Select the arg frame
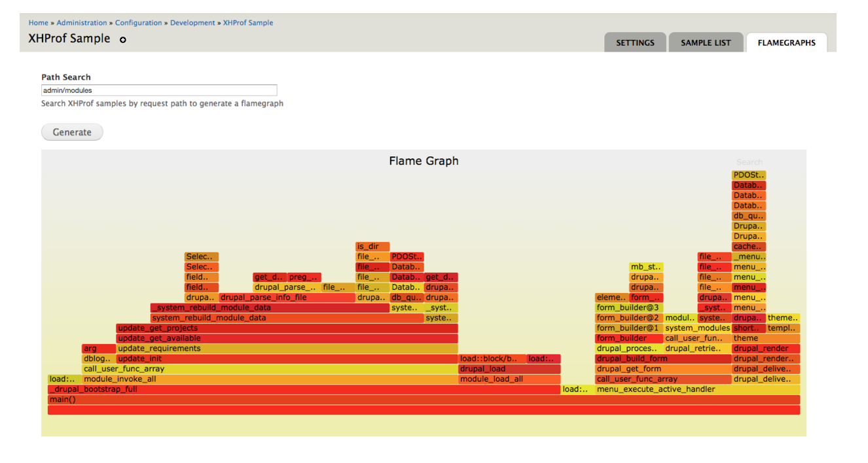The width and height of the screenshot is (868, 463). coord(99,349)
